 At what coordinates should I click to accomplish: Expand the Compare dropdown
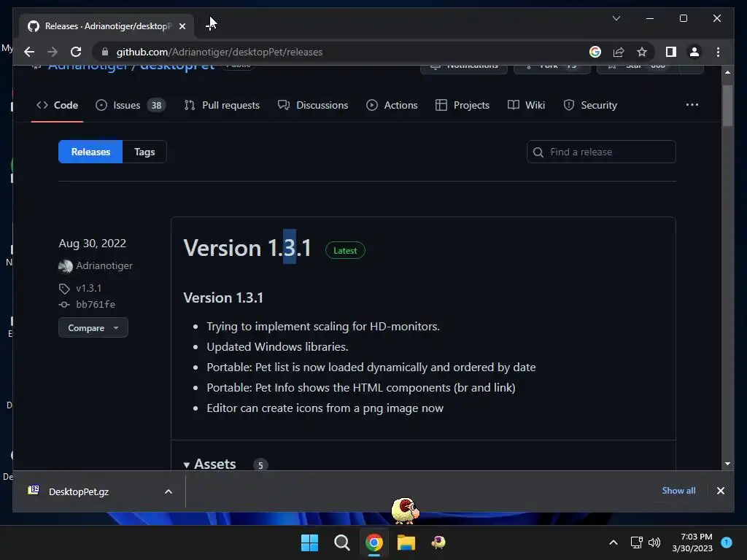pos(93,327)
